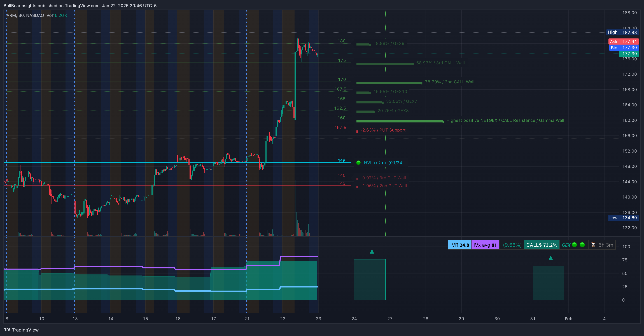Click the up triangle above the Jan 24 box
The height and width of the screenshot is (336, 644).
[x=372, y=251]
